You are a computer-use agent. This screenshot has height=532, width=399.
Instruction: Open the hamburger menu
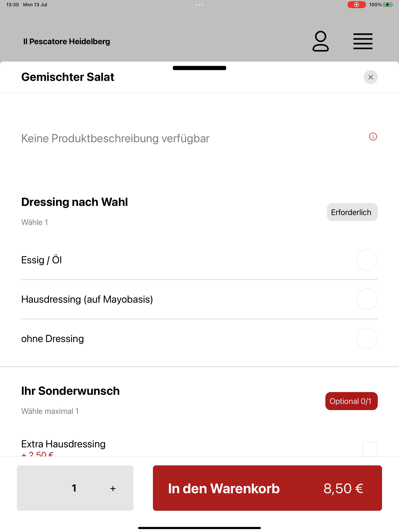click(x=363, y=41)
